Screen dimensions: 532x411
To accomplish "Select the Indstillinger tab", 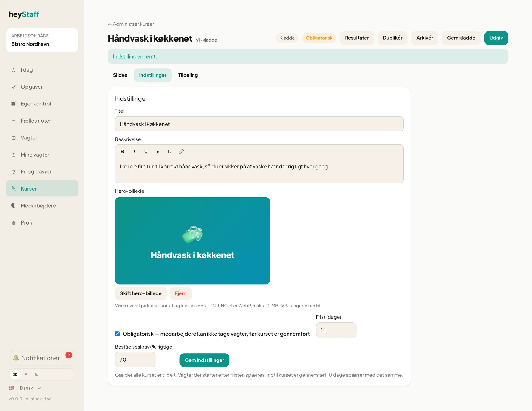I will point(153,75).
